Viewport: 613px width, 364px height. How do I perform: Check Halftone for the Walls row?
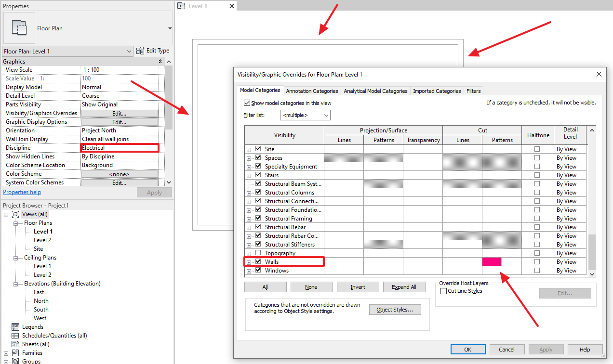click(537, 262)
